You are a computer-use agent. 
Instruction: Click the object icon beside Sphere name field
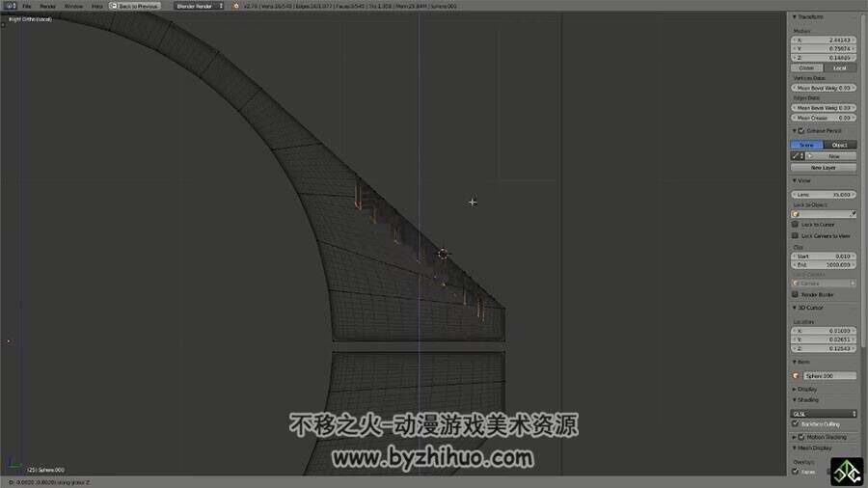(796, 376)
